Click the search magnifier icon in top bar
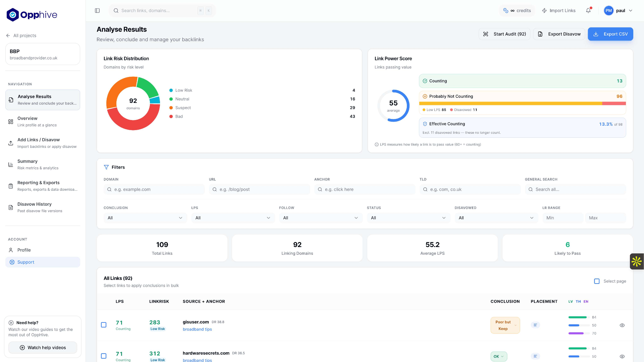The height and width of the screenshot is (362, 644). pos(116,11)
